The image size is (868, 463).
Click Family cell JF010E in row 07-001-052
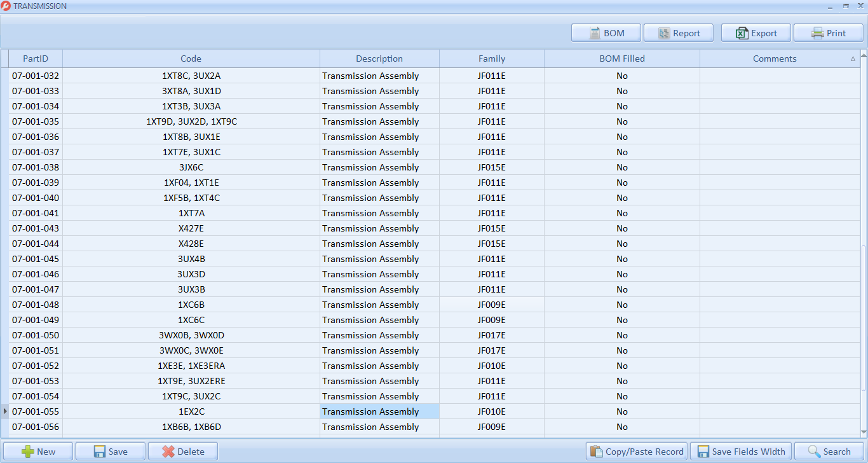click(492, 366)
